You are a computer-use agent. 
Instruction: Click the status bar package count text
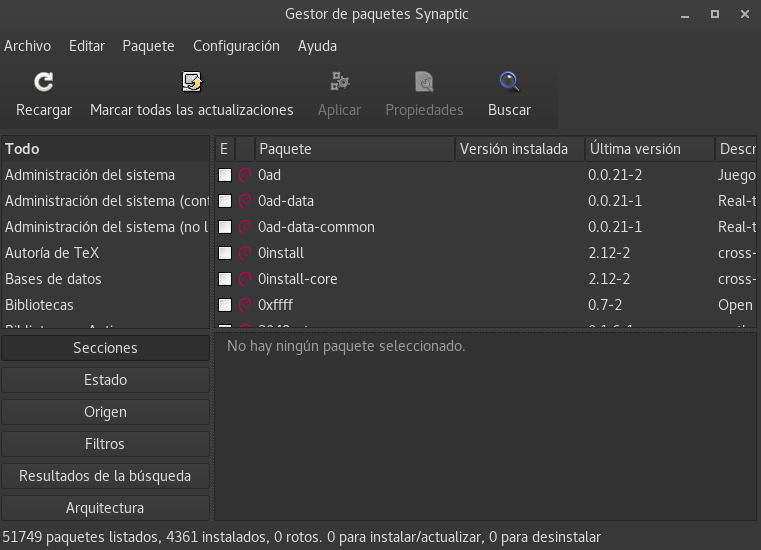point(301,537)
